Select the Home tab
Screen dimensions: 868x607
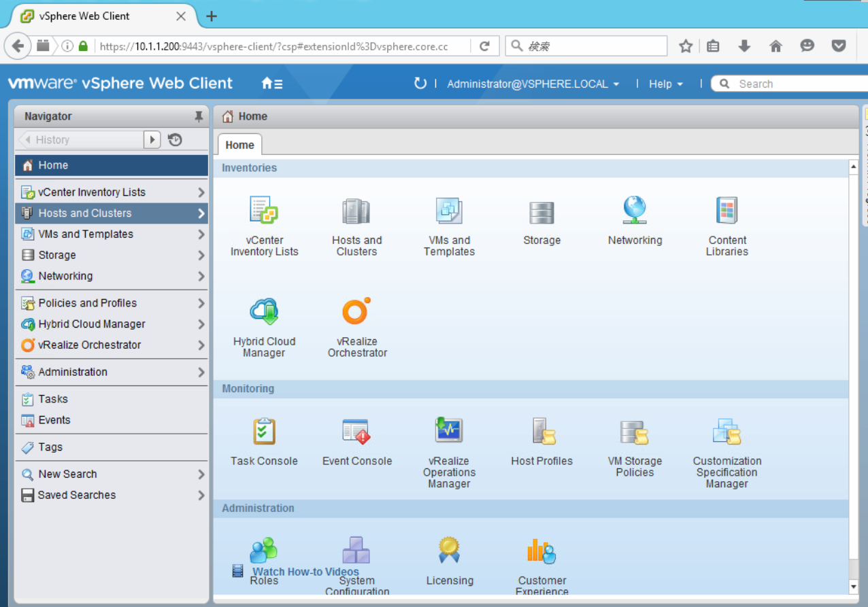click(239, 145)
